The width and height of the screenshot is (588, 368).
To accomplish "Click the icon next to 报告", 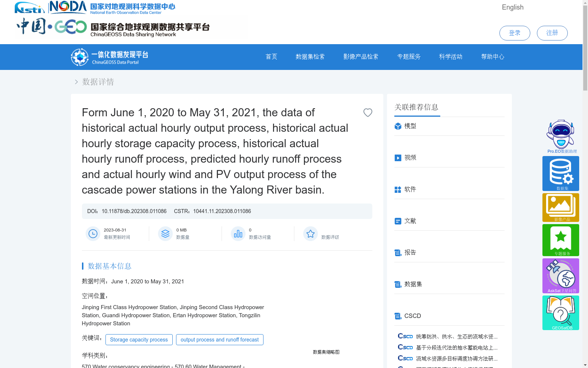I will point(398,253).
